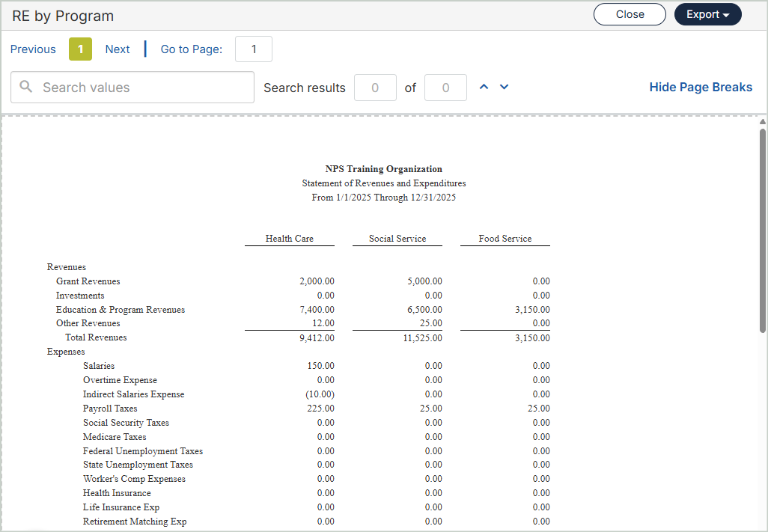Image resolution: width=768 pixels, height=532 pixels.
Task: Jump to next search result with down chevron
Action: tap(504, 88)
